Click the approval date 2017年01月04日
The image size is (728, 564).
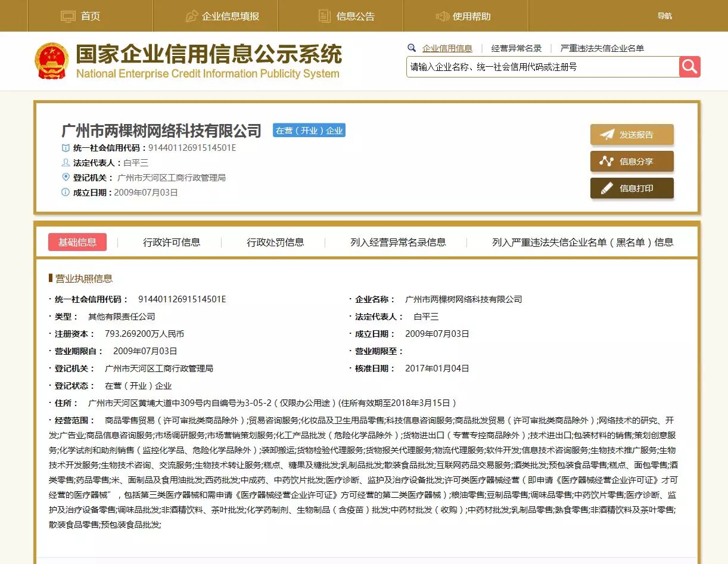coord(437,368)
